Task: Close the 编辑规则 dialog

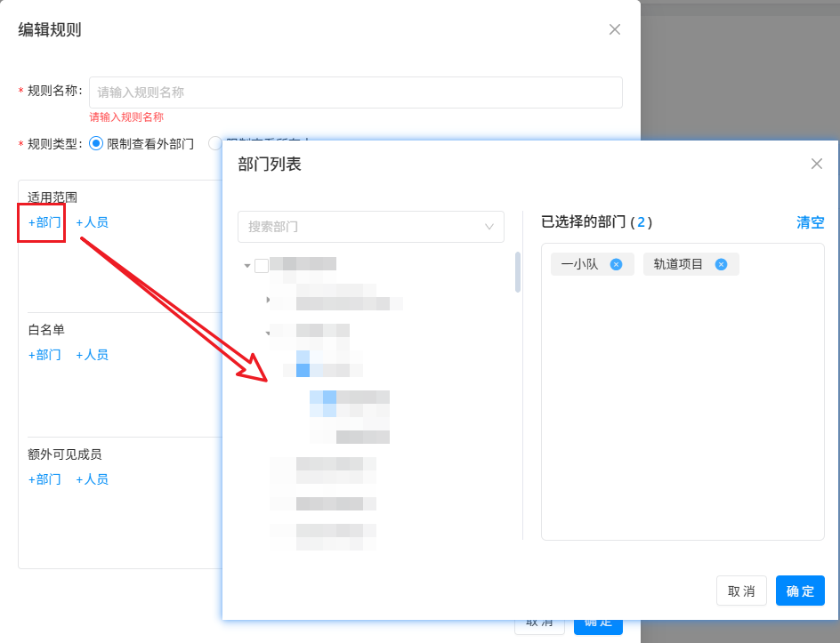Action: coord(614,29)
